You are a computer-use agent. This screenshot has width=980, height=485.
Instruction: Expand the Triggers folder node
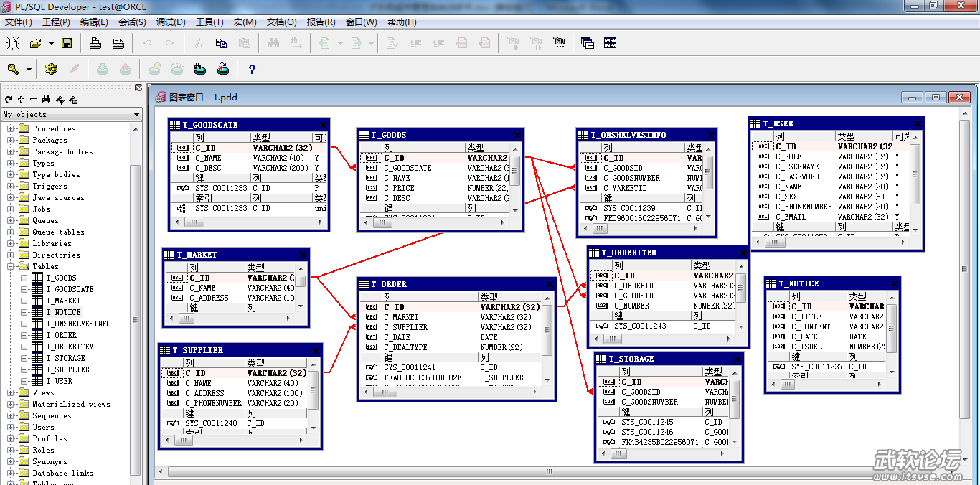tap(11, 187)
